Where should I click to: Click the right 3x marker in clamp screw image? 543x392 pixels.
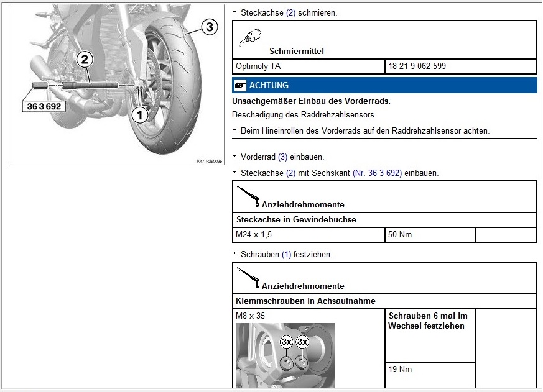tap(302, 342)
